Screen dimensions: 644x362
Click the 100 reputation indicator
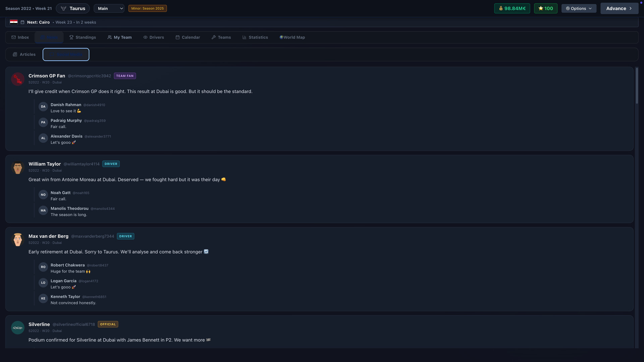tap(546, 8)
